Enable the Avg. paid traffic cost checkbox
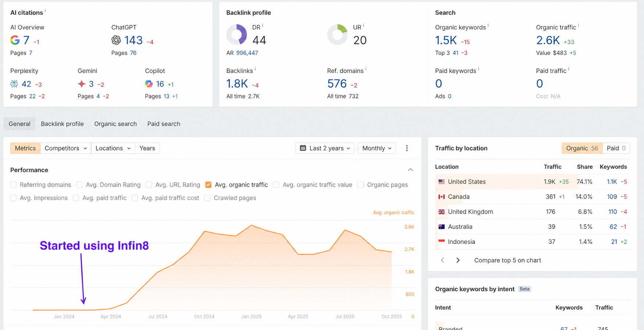 click(135, 198)
